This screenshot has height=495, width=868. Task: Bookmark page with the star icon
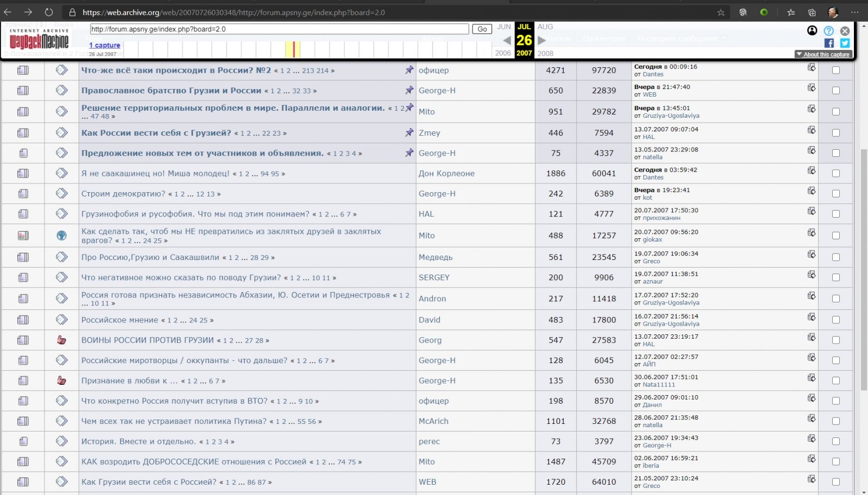coord(720,12)
